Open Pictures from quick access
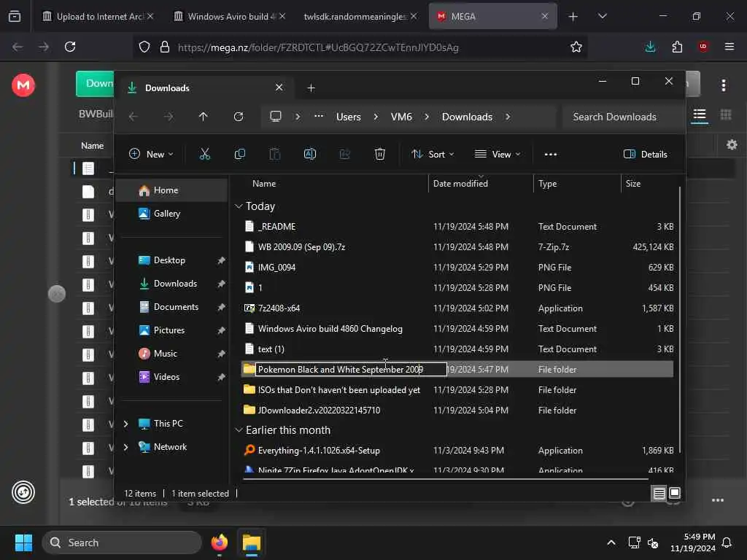 [x=169, y=330]
